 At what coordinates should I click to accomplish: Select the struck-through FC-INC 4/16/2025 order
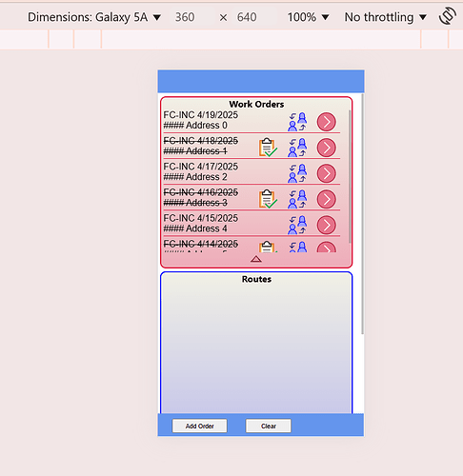pos(201,198)
